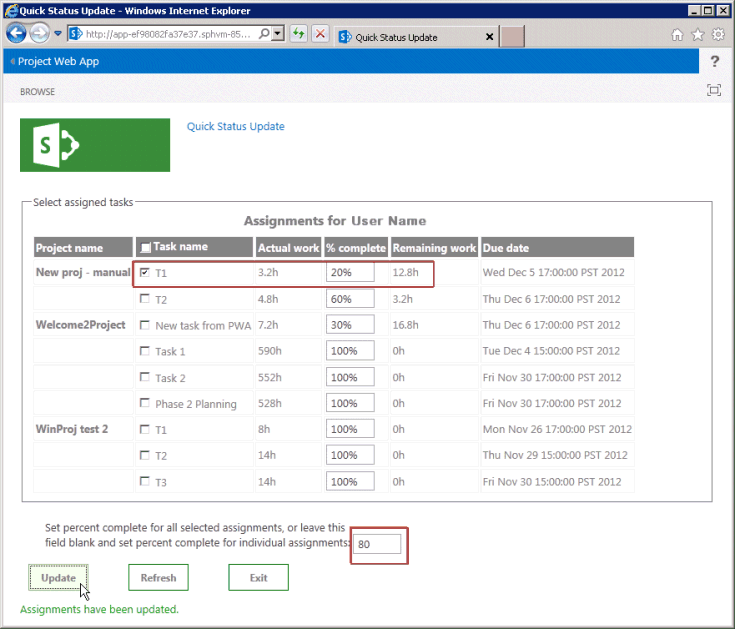This screenshot has width=735, height=629.
Task: Click the browser Forward arrow button
Action: tap(40, 34)
